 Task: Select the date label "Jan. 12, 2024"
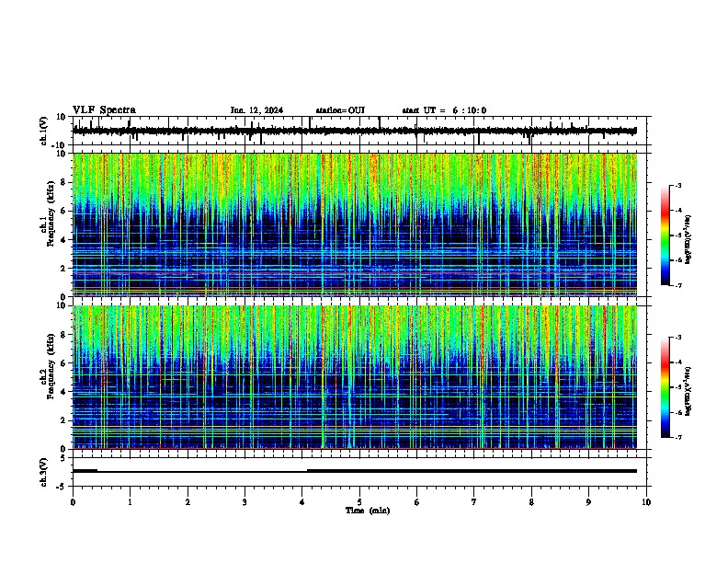click(x=256, y=110)
